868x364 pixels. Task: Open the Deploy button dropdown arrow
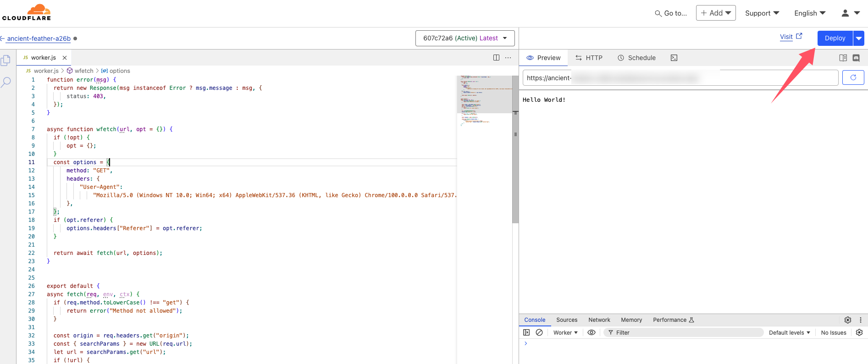858,38
